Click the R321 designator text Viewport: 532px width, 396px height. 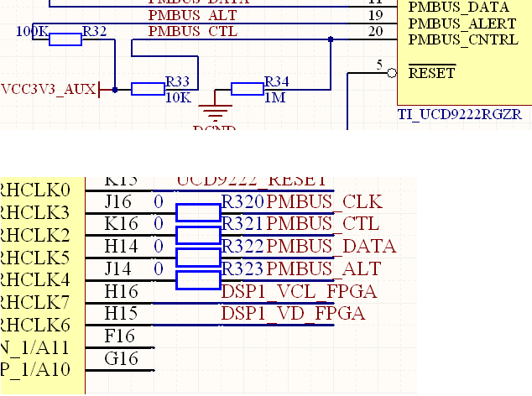[243, 224]
